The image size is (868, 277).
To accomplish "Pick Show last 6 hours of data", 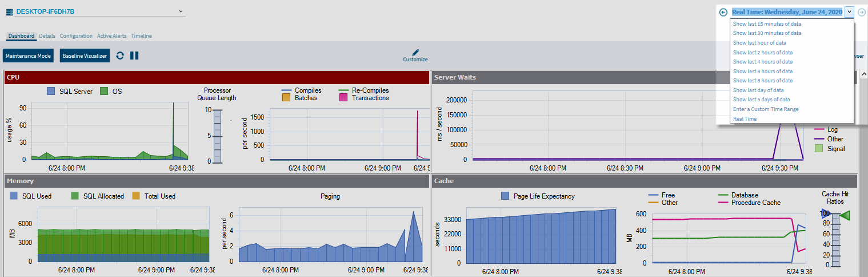I will (x=763, y=72).
